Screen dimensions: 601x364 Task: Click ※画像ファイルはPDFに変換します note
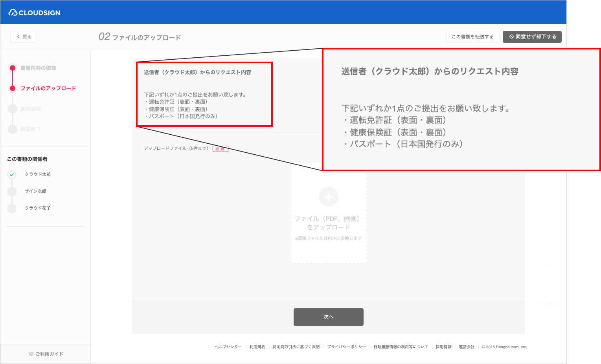328,238
